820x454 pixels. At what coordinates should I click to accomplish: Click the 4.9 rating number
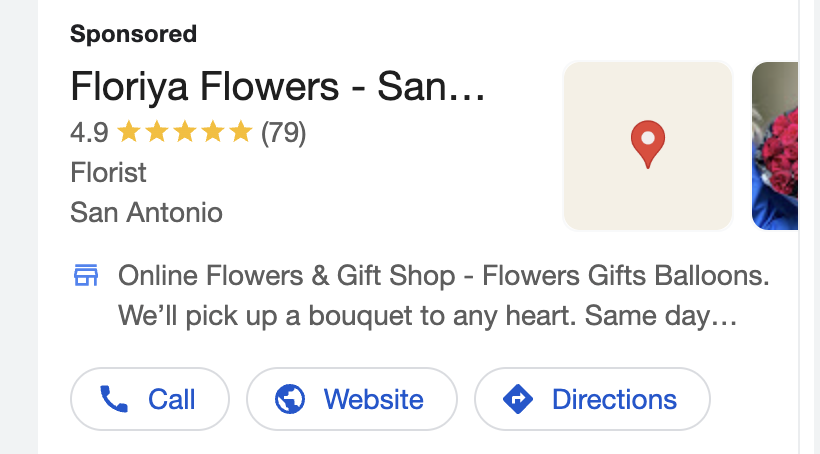[x=90, y=132]
